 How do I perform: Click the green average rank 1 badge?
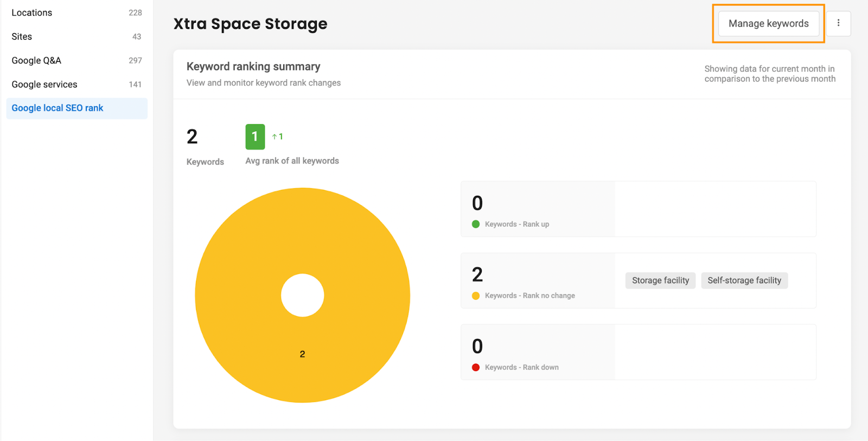[255, 137]
